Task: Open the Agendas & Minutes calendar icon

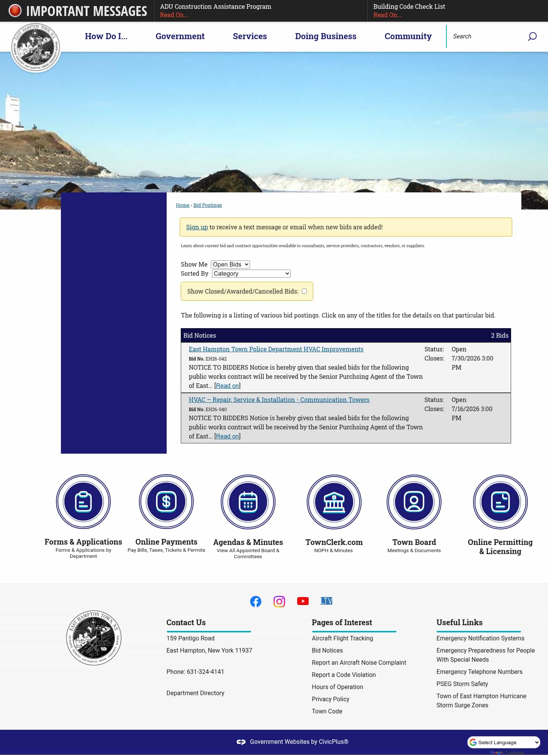Action: (248, 502)
